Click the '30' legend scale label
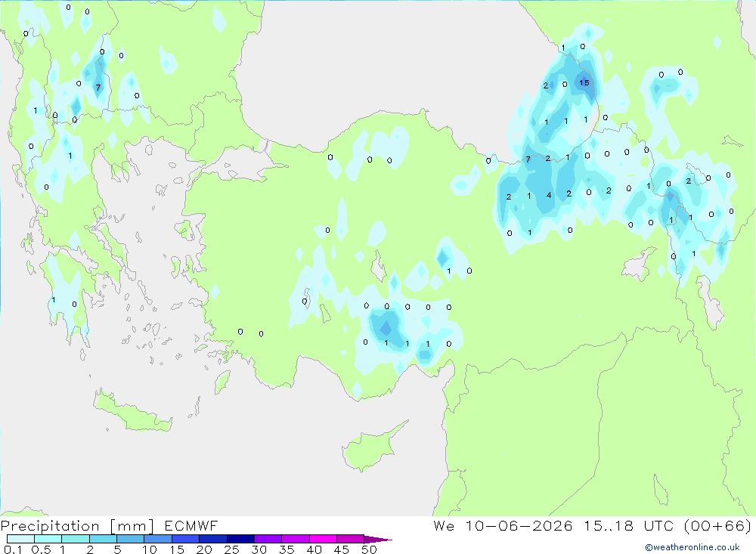The image size is (756, 554). [259, 549]
